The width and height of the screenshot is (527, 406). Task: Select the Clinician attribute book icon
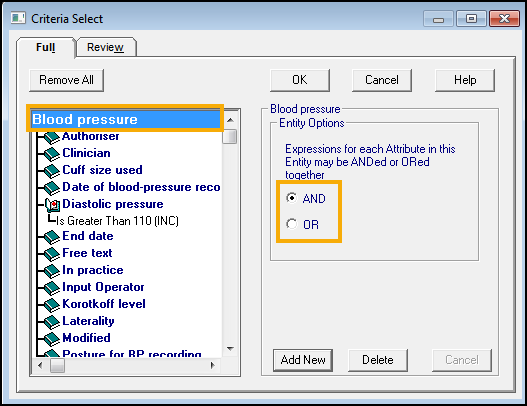pos(52,154)
